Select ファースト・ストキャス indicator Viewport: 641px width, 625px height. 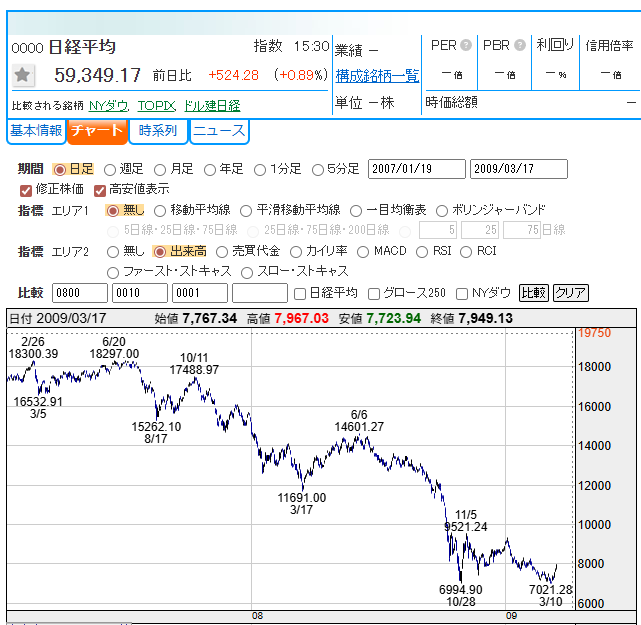tap(112, 273)
